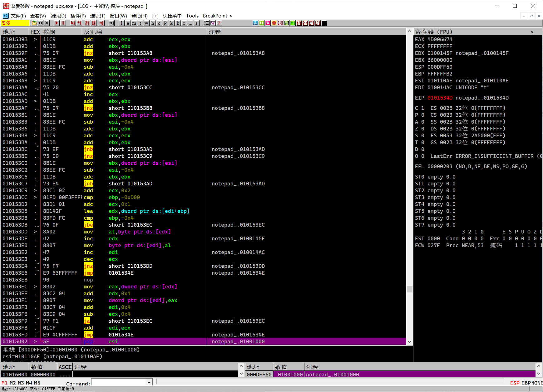Click the Run (play) debug button
The image size is (543, 392).
(56, 23)
